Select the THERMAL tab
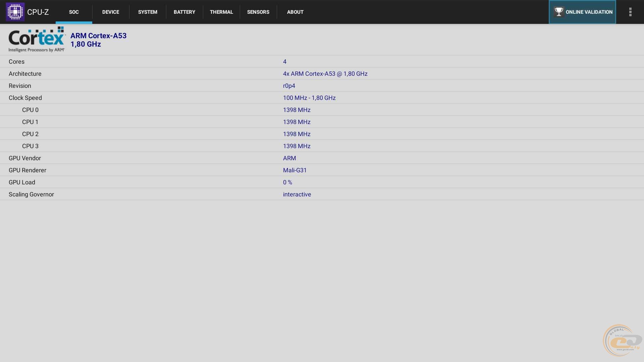The height and width of the screenshot is (362, 644). pos(221,12)
